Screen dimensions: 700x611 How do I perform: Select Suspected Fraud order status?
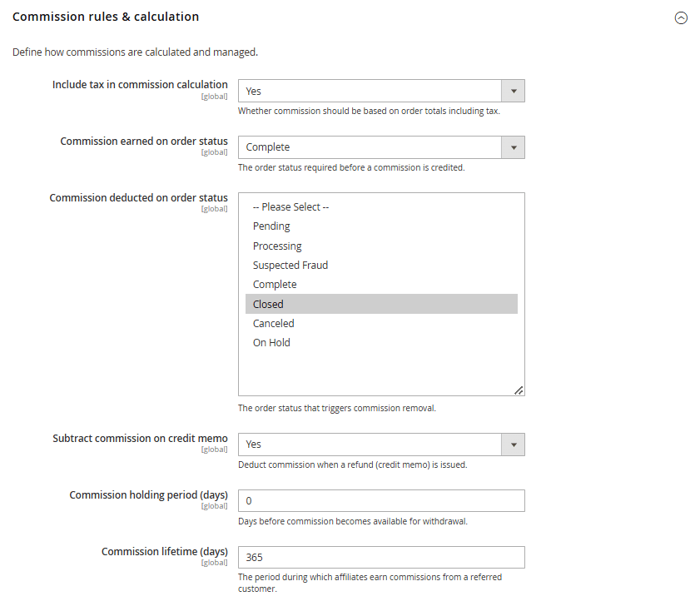(x=290, y=264)
